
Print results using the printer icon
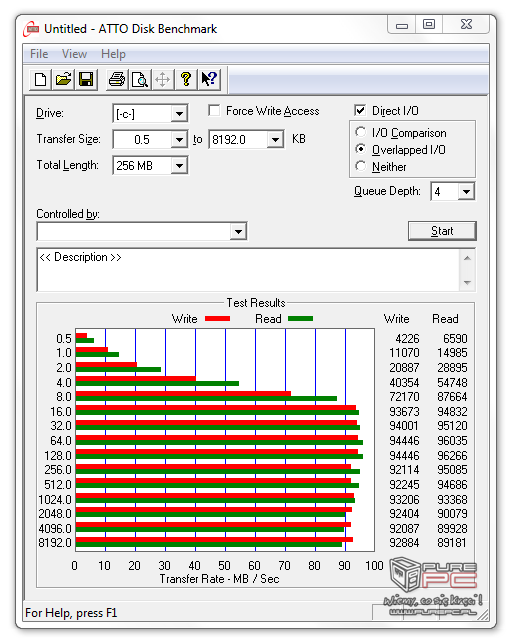coord(117,79)
